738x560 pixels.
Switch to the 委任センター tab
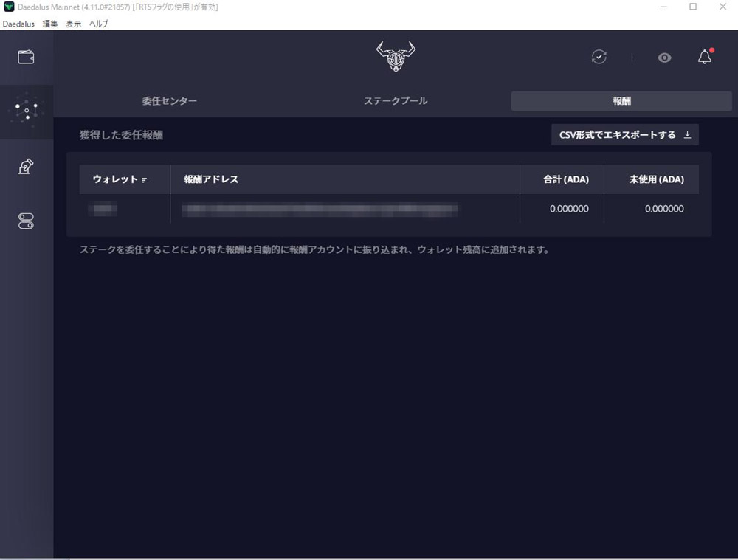point(170,101)
